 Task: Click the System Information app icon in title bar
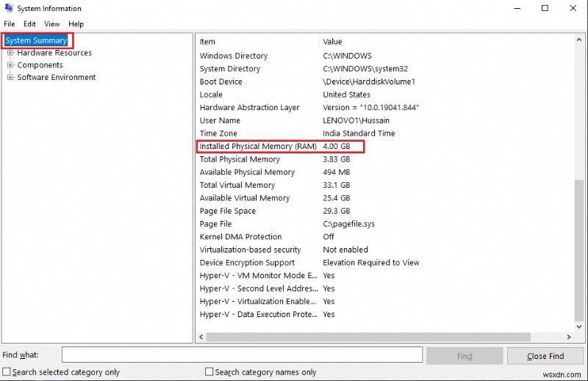9,8
